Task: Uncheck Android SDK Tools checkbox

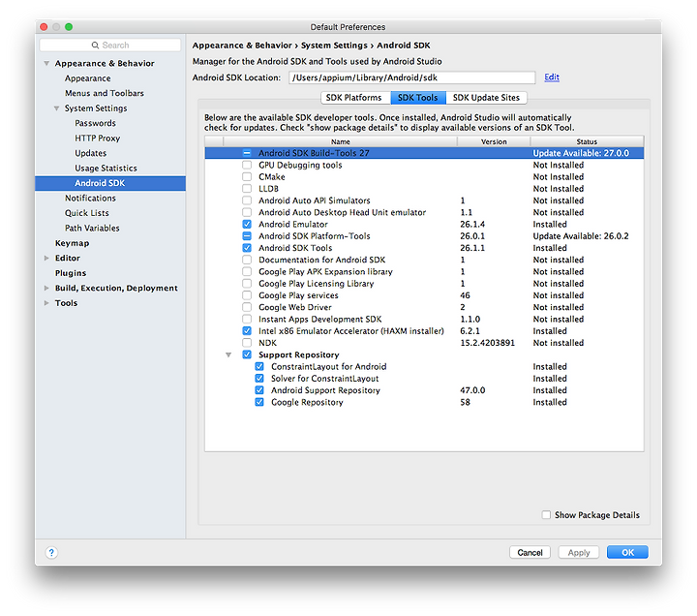Action: pyautogui.click(x=247, y=248)
